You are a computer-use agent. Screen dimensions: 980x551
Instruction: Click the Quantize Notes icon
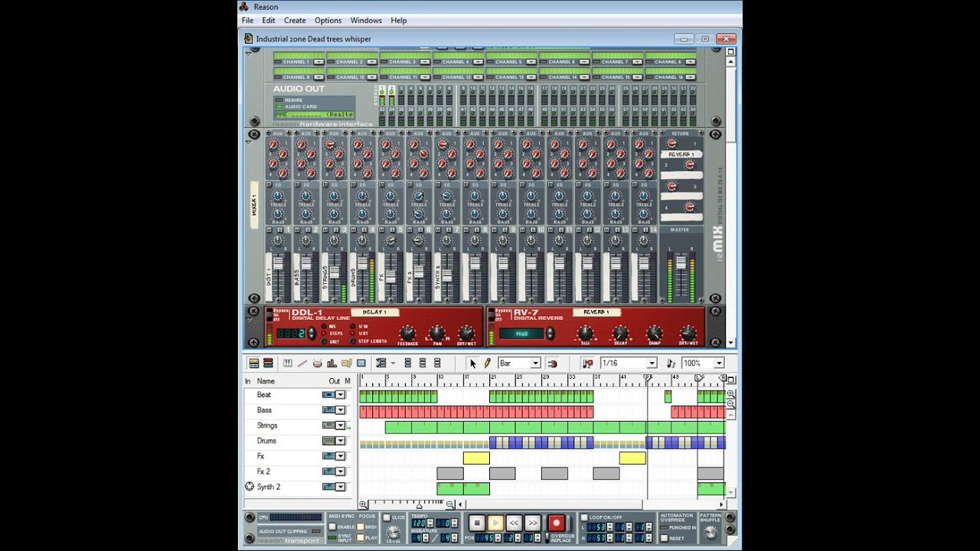pos(671,363)
